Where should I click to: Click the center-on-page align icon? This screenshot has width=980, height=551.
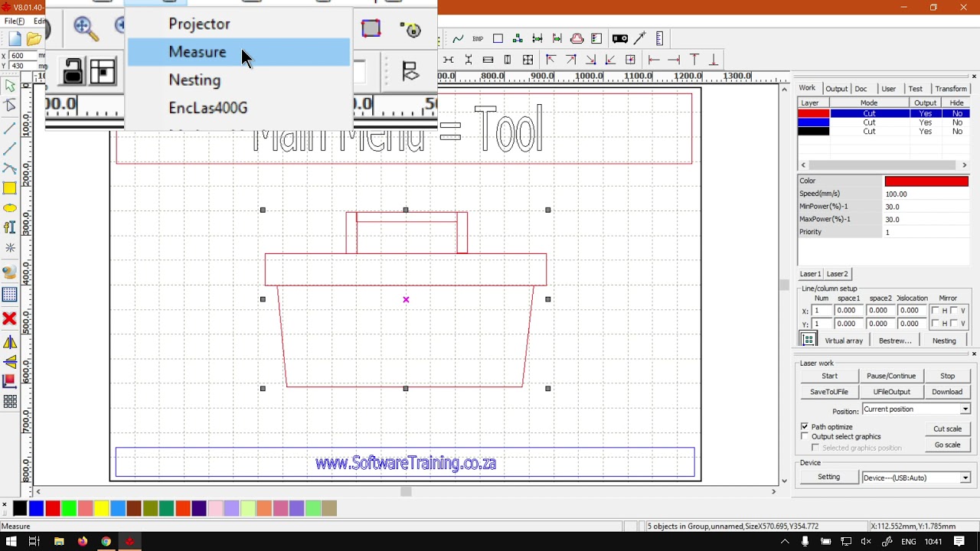[x=630, y=60]
